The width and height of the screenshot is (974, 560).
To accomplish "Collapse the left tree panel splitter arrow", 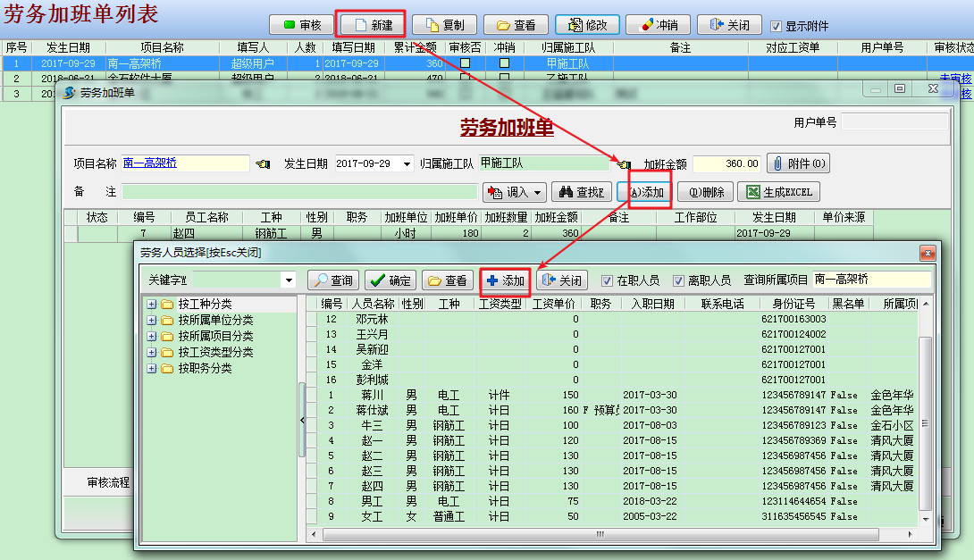I will point(302,421).
